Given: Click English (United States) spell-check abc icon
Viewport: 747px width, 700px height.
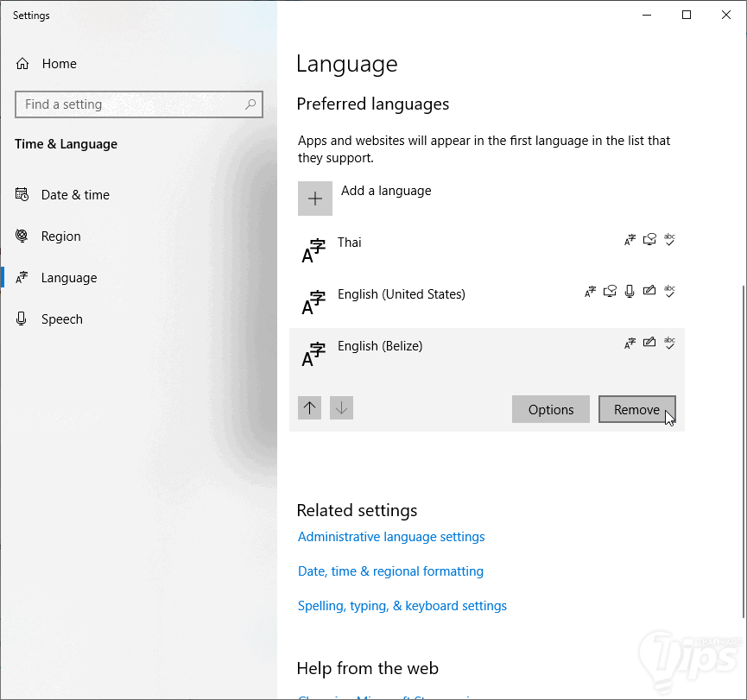Looking at the screenshot, I should coord(670,291).
